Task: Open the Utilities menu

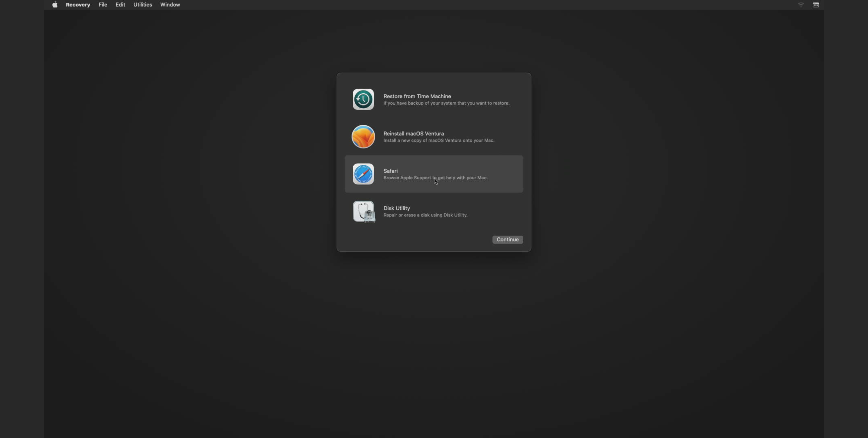Action: [142, 5]
